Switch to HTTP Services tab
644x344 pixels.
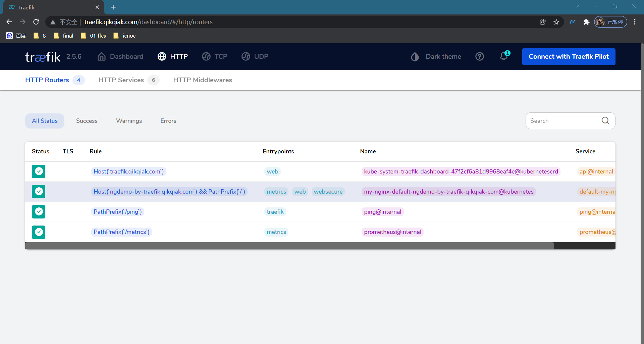(128, 80)
